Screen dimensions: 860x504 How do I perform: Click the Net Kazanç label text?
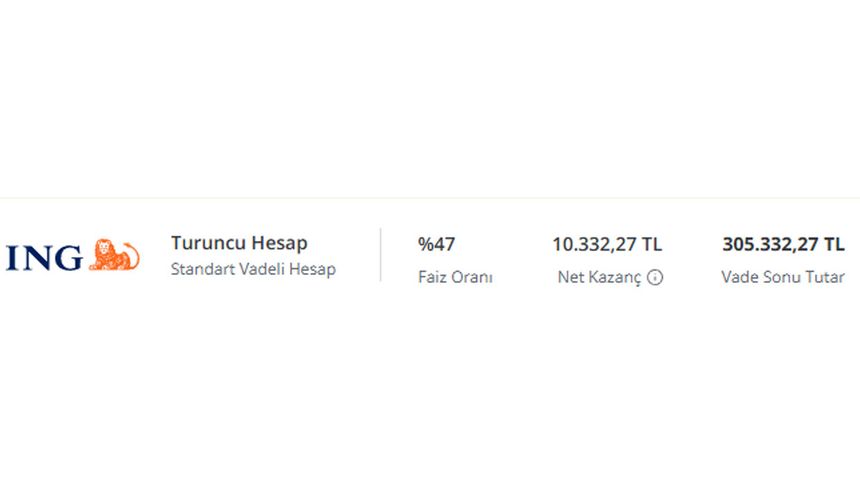(x=599, y=278)
